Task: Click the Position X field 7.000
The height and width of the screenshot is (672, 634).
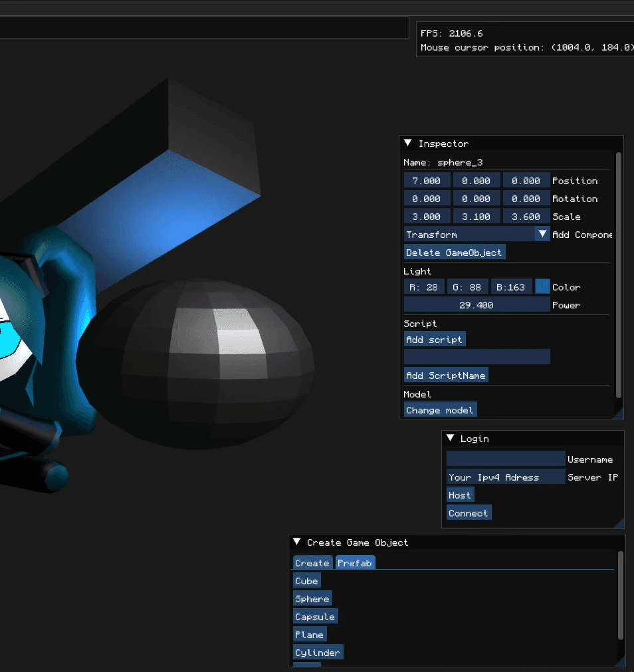Action: point(427,180)
